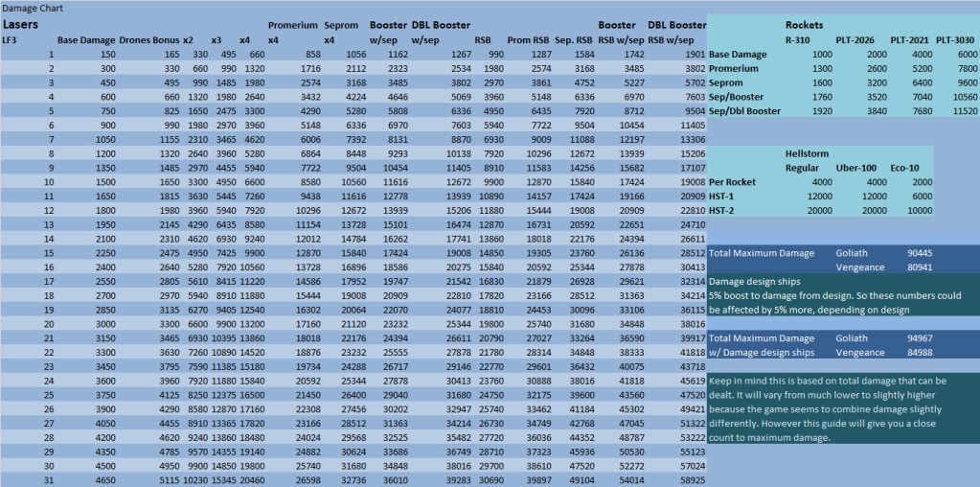Select the 'PLT-3030' rocket column header

click(955, 40)
